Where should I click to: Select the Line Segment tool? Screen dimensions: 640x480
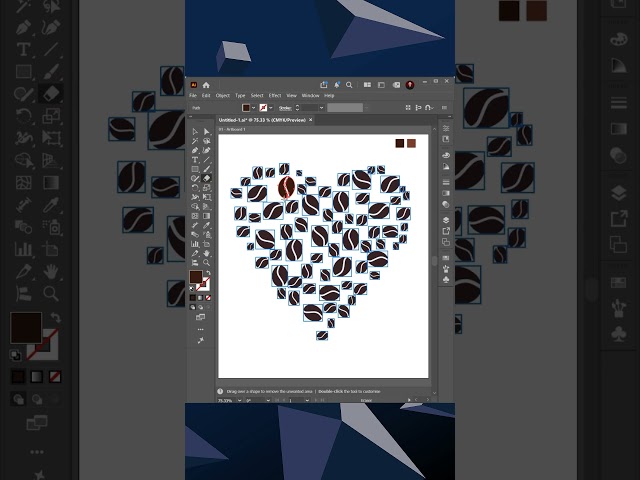[x=207, y=160]
